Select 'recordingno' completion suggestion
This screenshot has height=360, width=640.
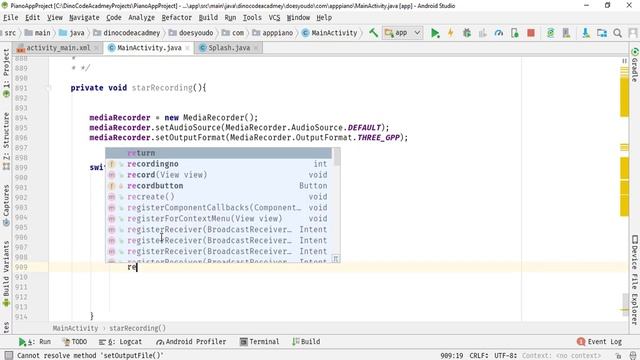(x=219, y=164)
